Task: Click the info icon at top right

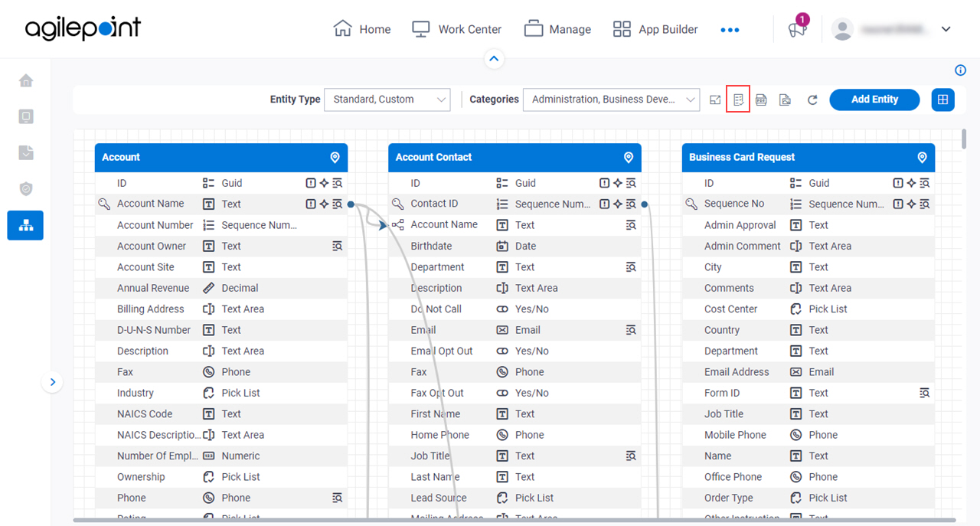Action: pyautogui.click(x=961, y=70)
